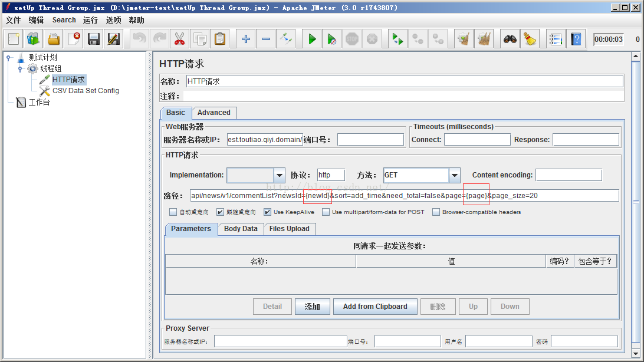Image resolution: width=644 pixels, height=362 pixels.
Task: Click the Add parameter button
Action: tap(312, 307)
